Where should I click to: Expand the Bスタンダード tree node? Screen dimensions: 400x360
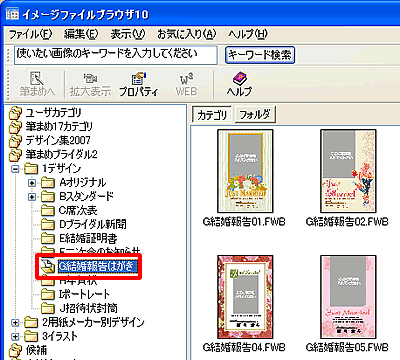(x=32, y=197)
